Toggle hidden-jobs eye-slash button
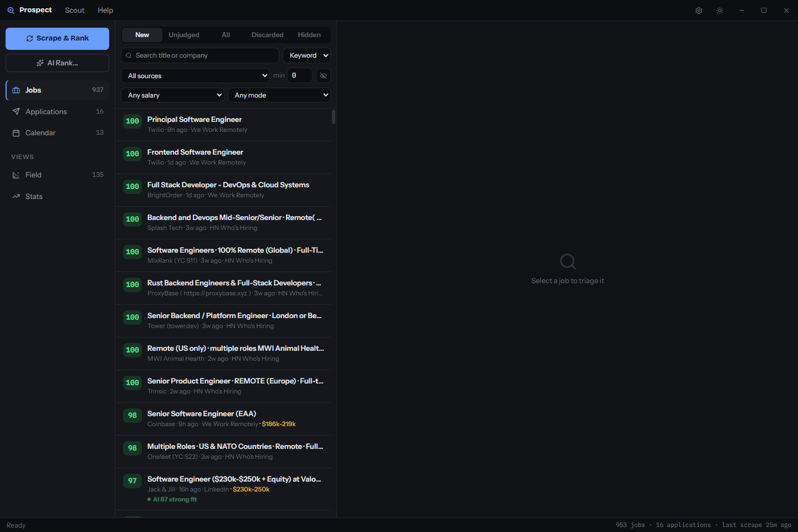This screenshot has height=532, width=798. tap(324, 76)
